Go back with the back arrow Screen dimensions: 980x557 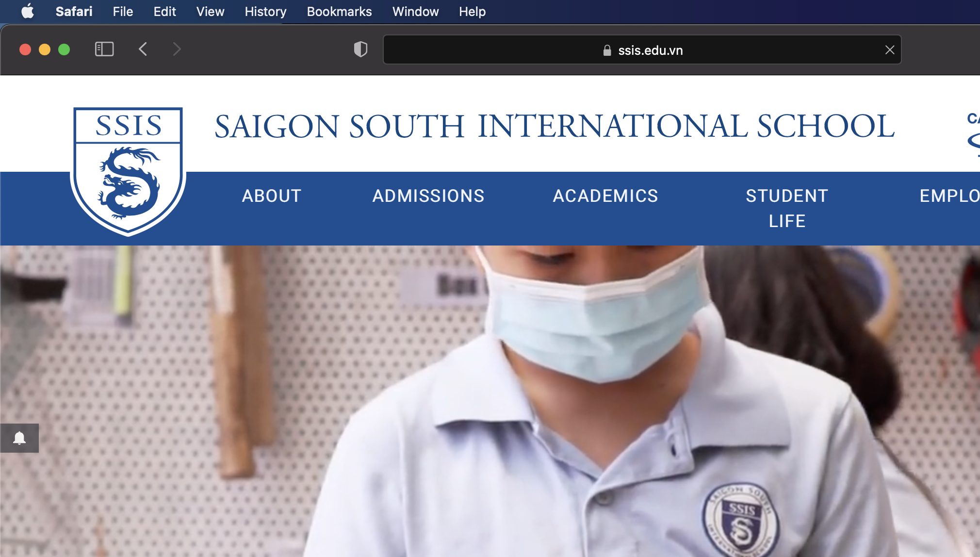click(x=143, y=49)
